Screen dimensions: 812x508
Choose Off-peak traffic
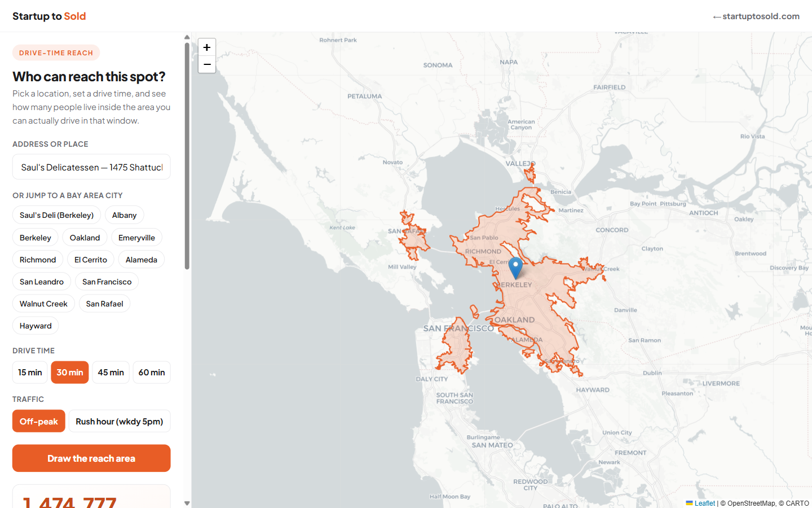coord(39,421)
